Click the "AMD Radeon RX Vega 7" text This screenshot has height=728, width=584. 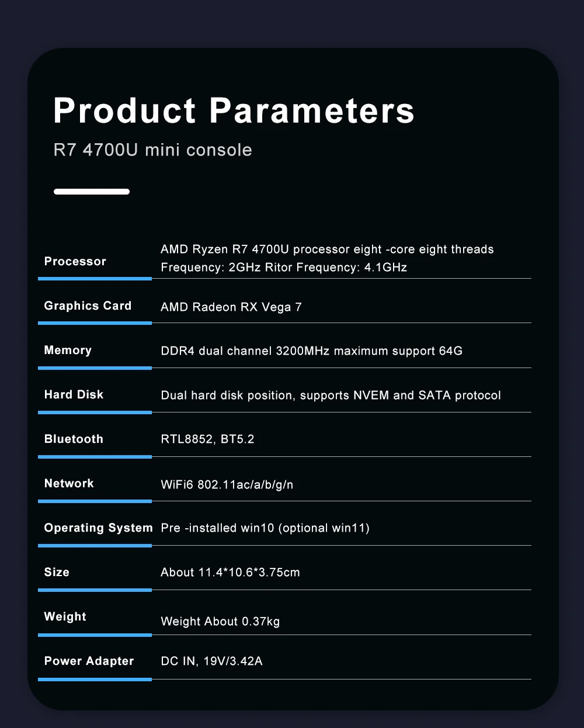click(231, 307)
